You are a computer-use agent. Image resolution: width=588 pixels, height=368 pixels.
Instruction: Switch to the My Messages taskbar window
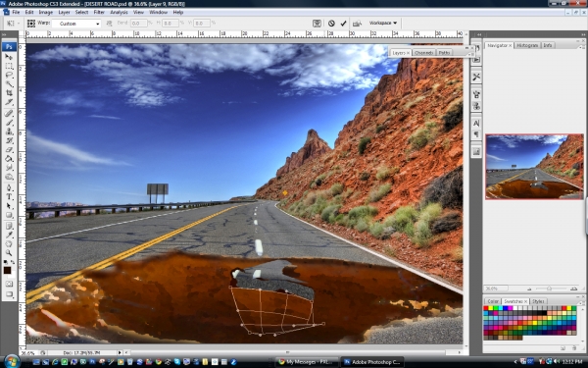pyautogui.click(x=307, y=362)
